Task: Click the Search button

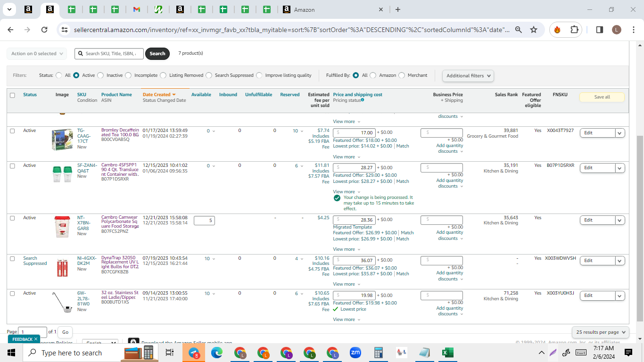Action: click(x=157, y=54)
